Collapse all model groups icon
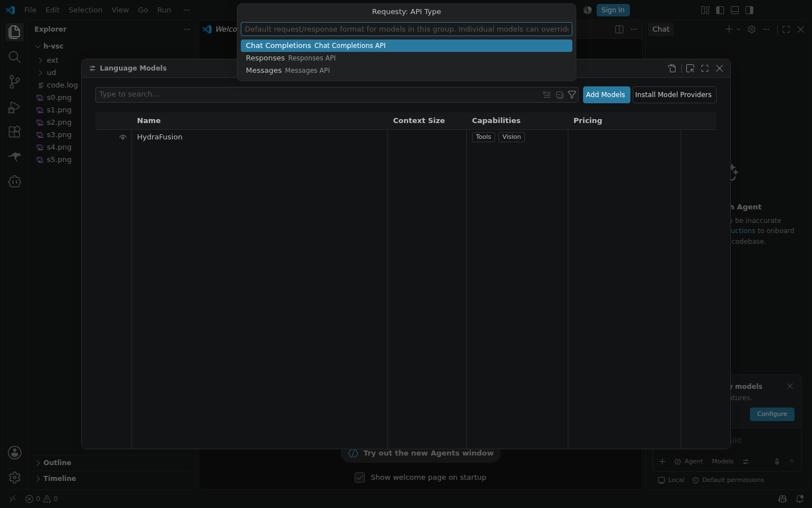The image size is (812, 508). (x=559, y=95)
